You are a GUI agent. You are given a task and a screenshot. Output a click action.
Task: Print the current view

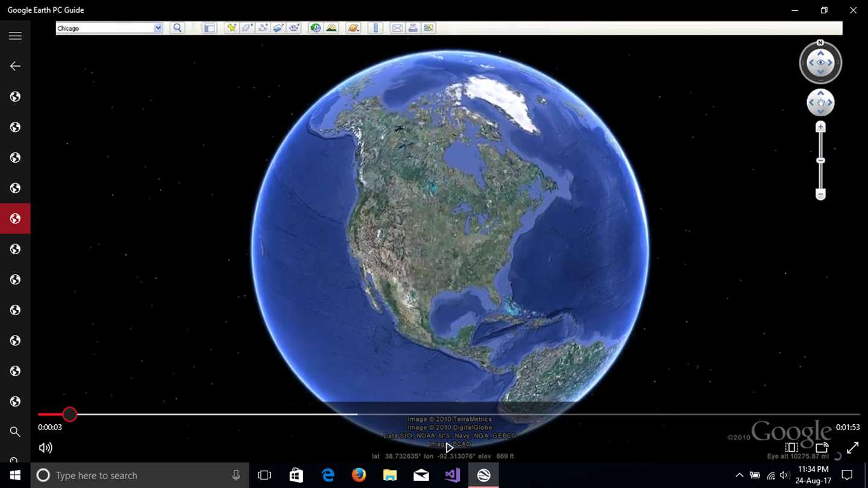pos(413,28)
